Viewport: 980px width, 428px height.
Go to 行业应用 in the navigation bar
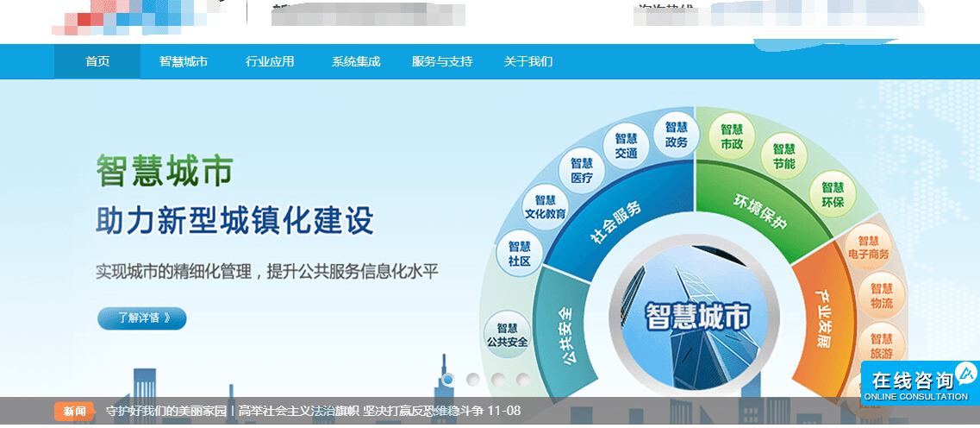click(270, 61)
